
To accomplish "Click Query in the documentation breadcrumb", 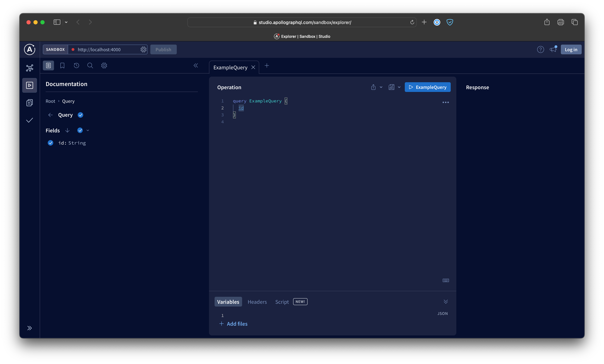I will pyautogui.click(x=68, y=101).
